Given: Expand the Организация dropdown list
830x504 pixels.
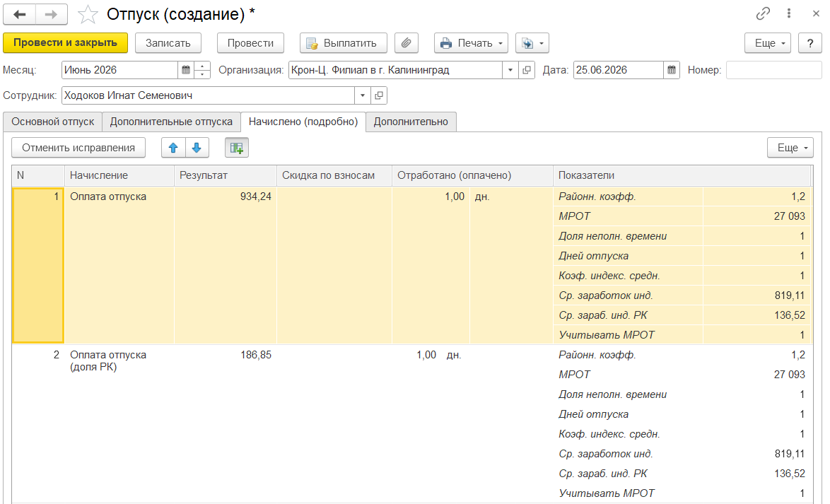Looking at the screenshot, I should (x=510, y=70).
